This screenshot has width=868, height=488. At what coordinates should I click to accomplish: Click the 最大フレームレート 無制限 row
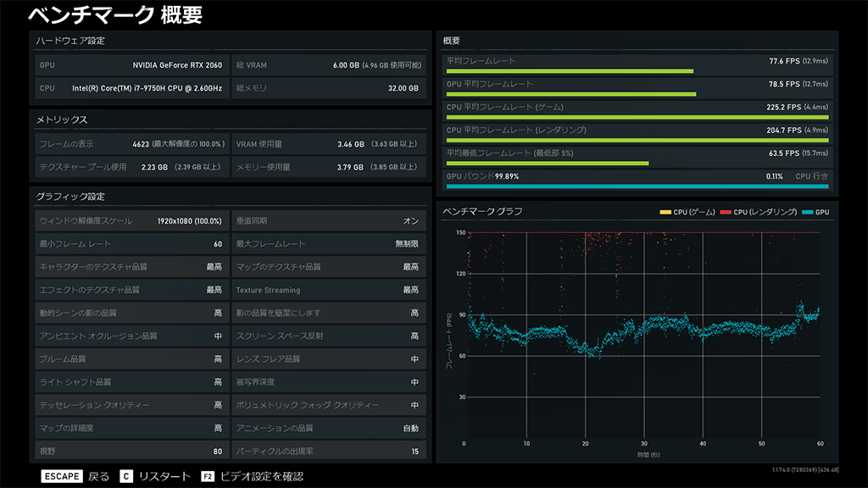click(x=328, y=244)
